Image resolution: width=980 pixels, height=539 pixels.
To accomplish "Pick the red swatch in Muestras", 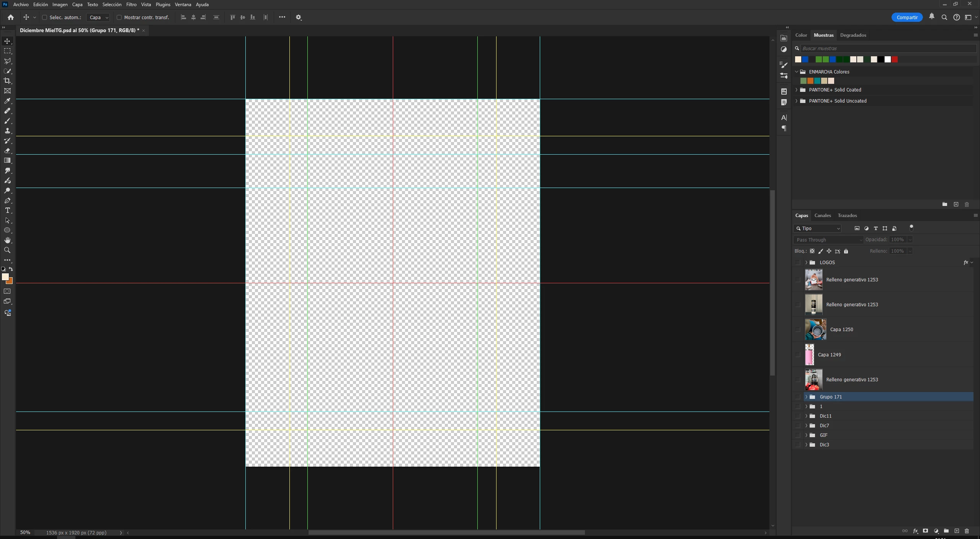I will [895, 59].
